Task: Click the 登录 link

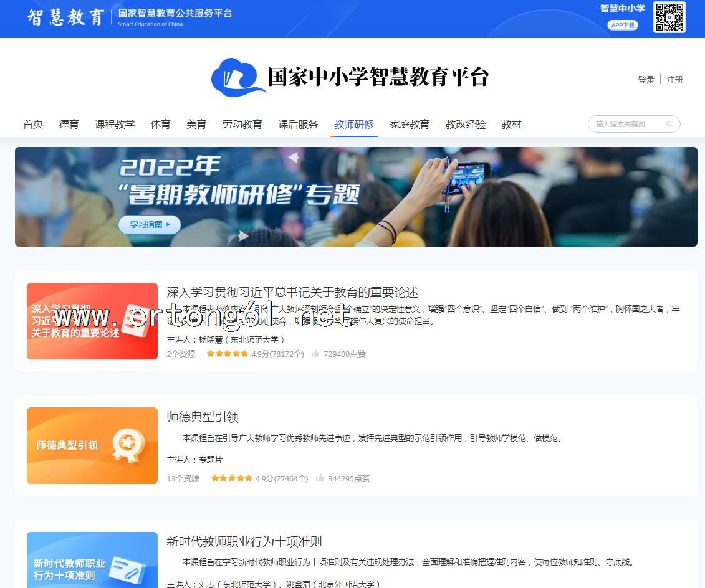Action: [646, 80]
